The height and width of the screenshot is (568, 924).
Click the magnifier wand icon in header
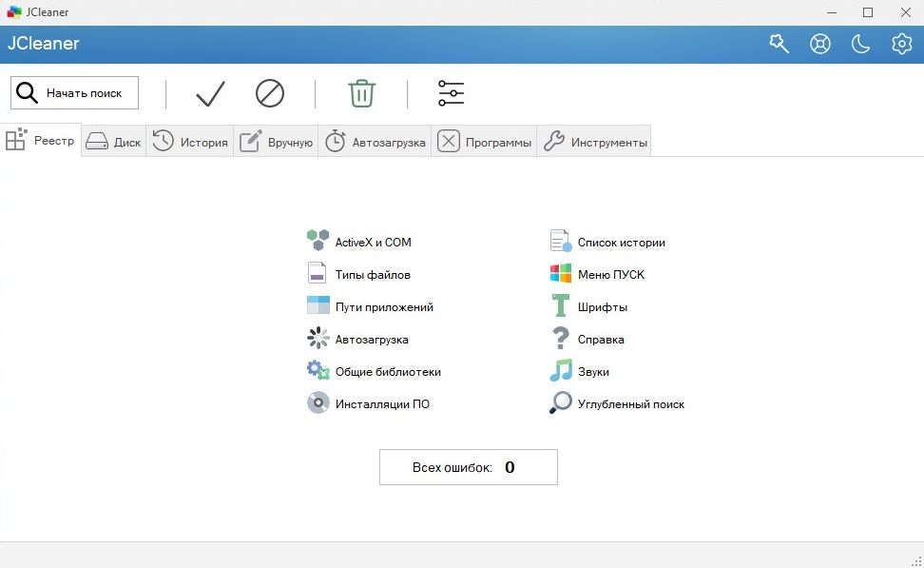[780, 44]
